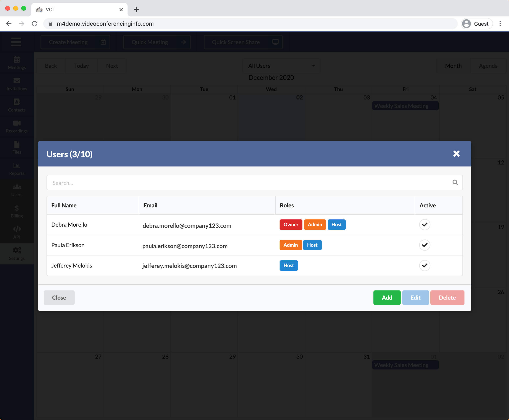This screenshot has height=420, width=509.
Task: Open Weekly Sales Meeting in the bottom calendar row
Action: click(405, 365)
